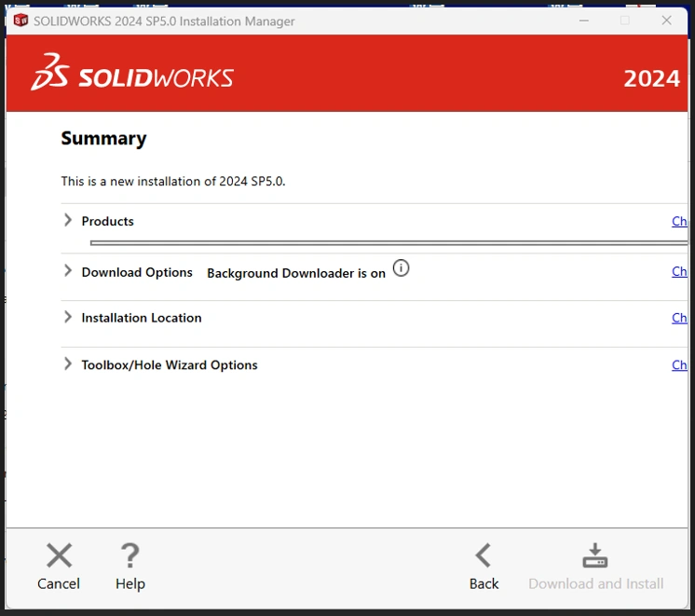Click Change link for Toolbox/Hole Wizard Options
This screenshot has width=695, height=616.
(x=679, y=365)
